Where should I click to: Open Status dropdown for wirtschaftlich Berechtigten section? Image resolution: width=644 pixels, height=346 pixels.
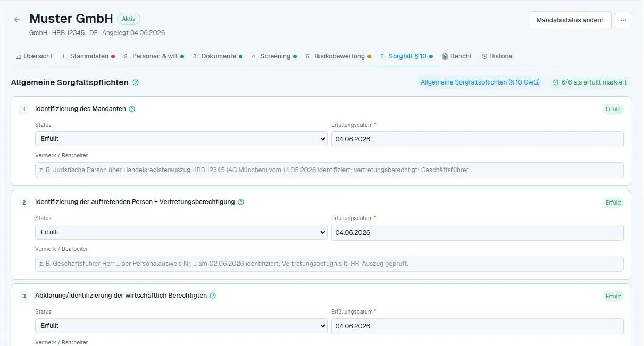pos(181,326)
